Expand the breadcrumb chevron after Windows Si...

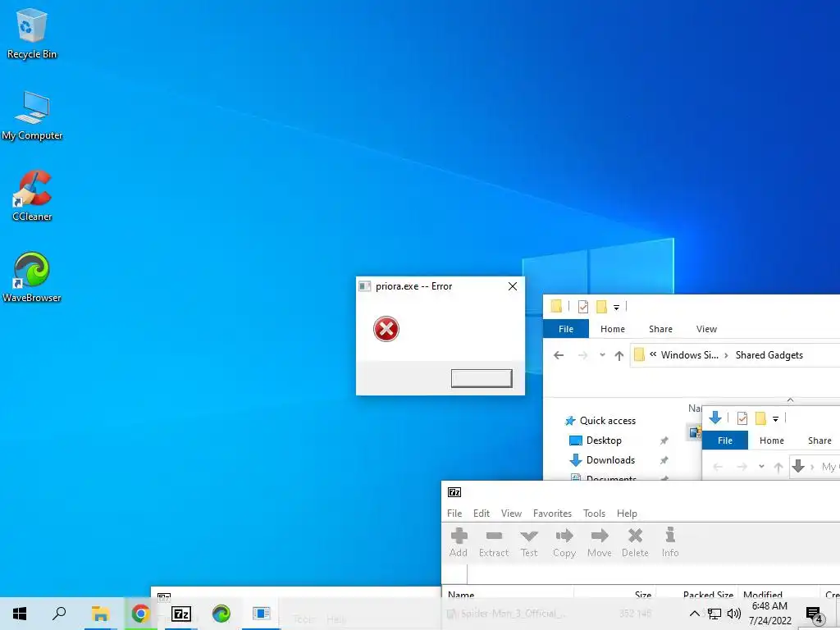tap(727, 355)
